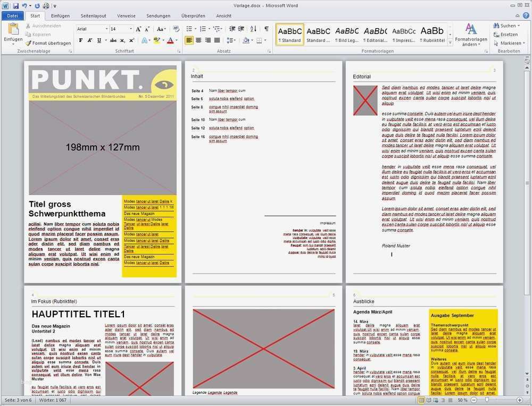Viewport: 532px width, 406px height.
Task: Toggle italic formatting (K)
Action: pos(89,40)
